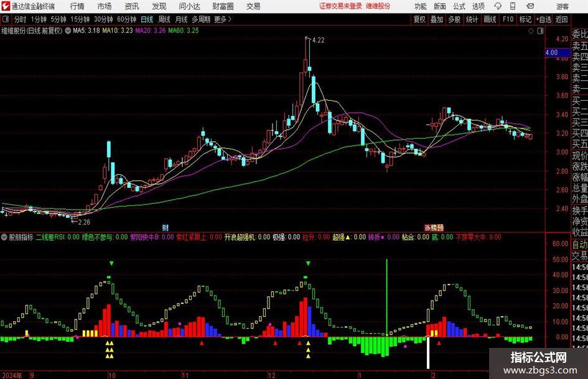
Task: Click the 叠加 overlay button
Action: [437, 19]
